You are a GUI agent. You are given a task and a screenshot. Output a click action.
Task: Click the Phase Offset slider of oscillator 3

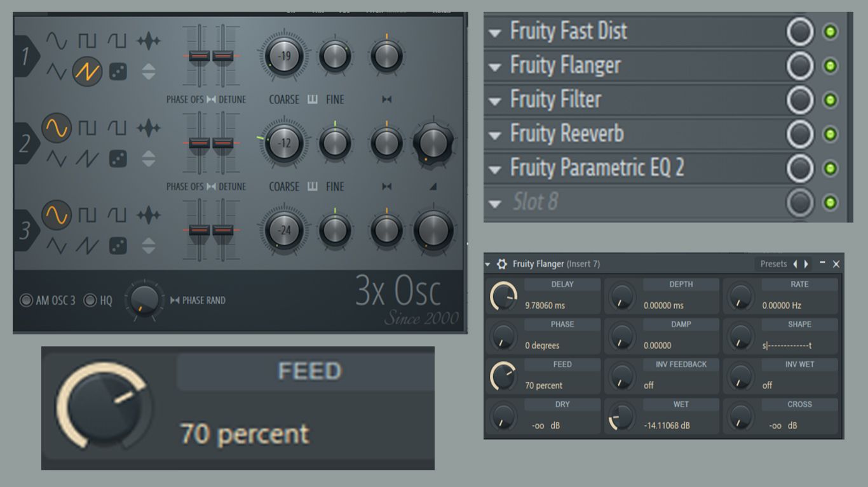click(x=200, y=230)
